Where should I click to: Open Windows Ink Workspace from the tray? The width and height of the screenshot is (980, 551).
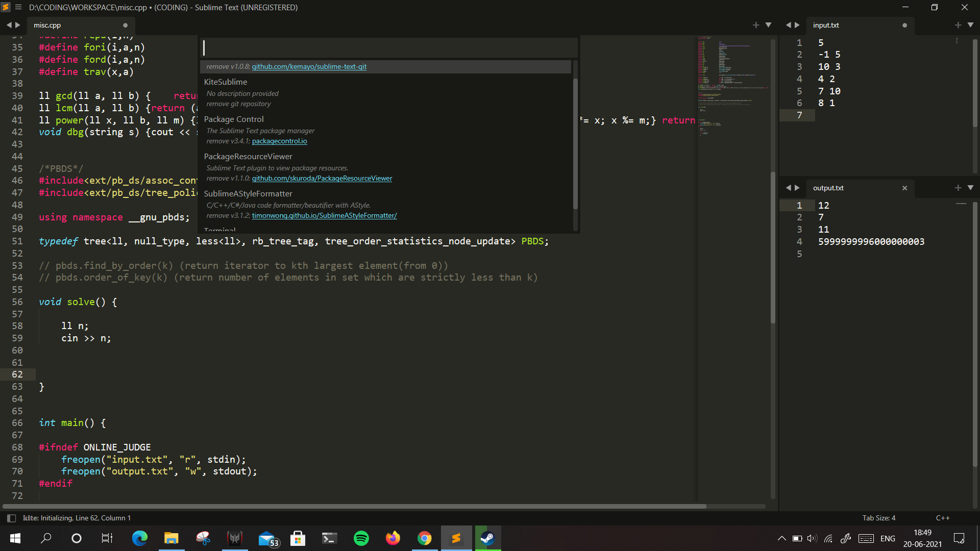(x=846, y=538)
